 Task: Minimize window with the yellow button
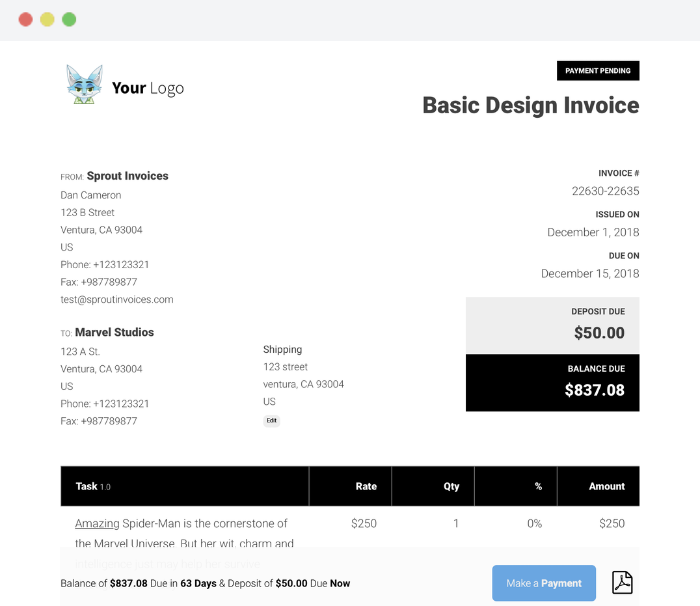pos(47,19)
